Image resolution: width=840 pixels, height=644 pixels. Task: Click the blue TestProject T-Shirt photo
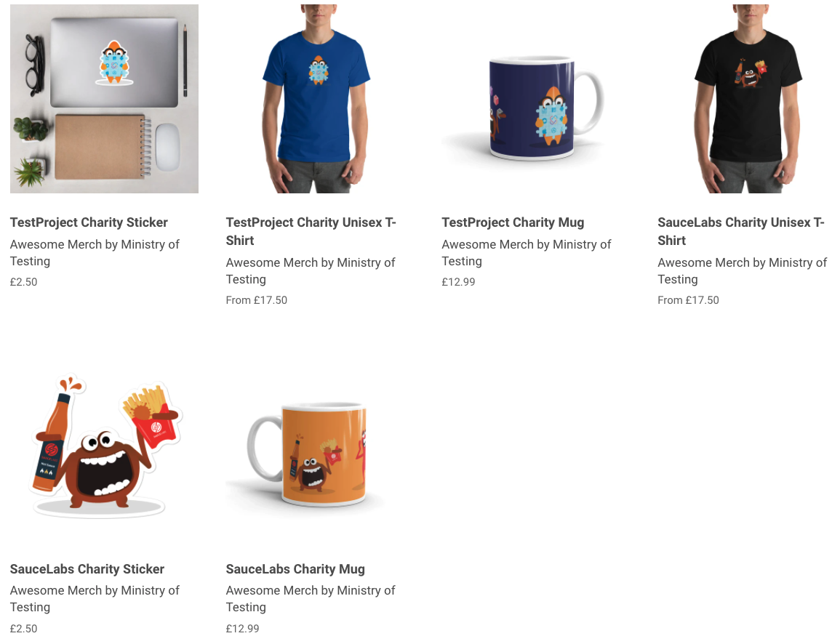[x=320, y=99]
